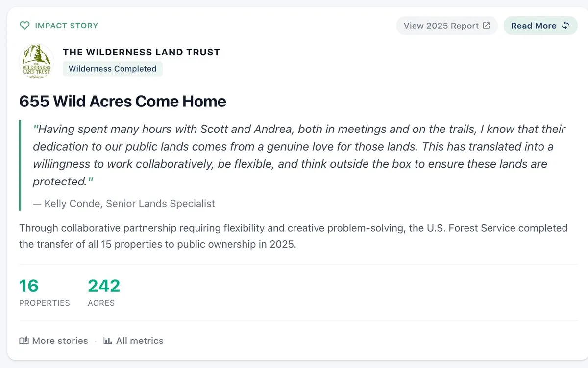Viewport: 588px width, 368px height.
Task: Click the 655 Wild Acres Come Home headline
Action: tap(122, 101)
